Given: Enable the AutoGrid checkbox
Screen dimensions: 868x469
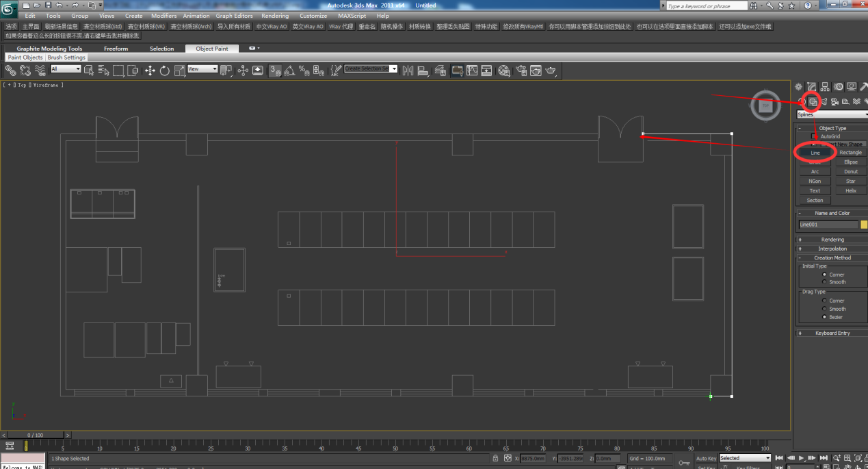Looking at the screenshot, I should coord(814,136).
